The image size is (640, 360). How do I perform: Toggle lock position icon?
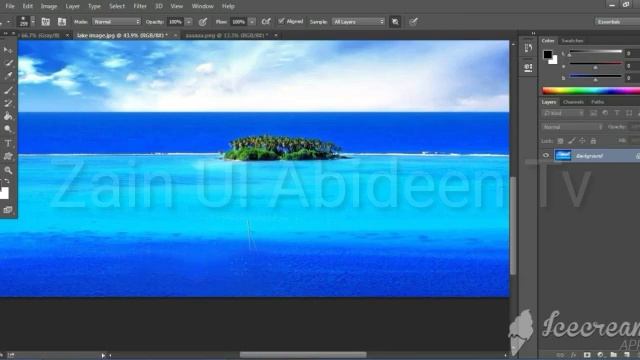(582, 141)
